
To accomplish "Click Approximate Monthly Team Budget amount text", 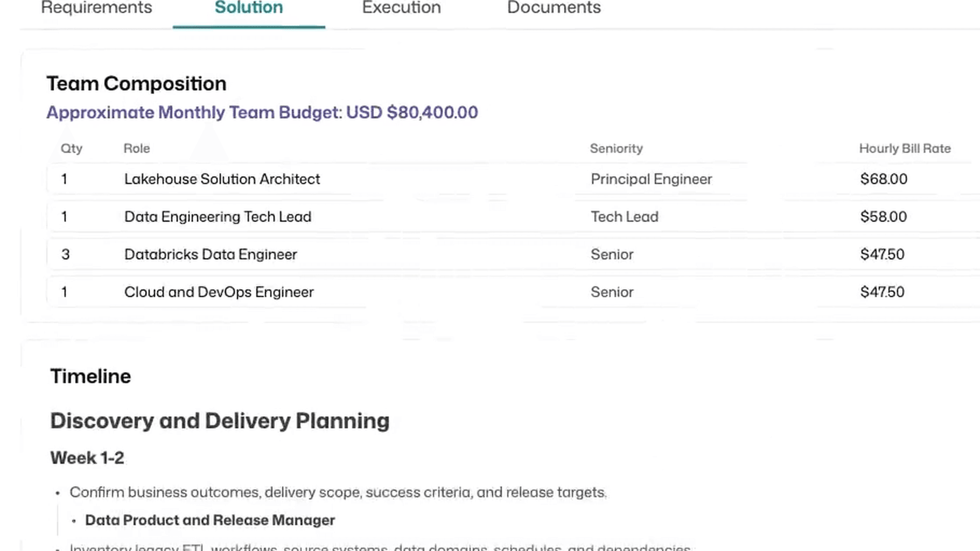I will point(262,112).
